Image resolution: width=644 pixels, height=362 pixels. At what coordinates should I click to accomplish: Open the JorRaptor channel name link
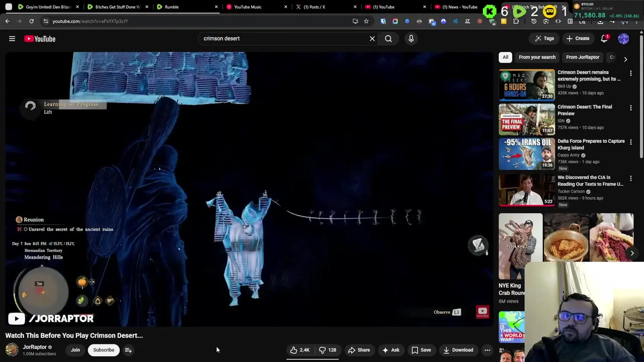(x=35, y=347)
